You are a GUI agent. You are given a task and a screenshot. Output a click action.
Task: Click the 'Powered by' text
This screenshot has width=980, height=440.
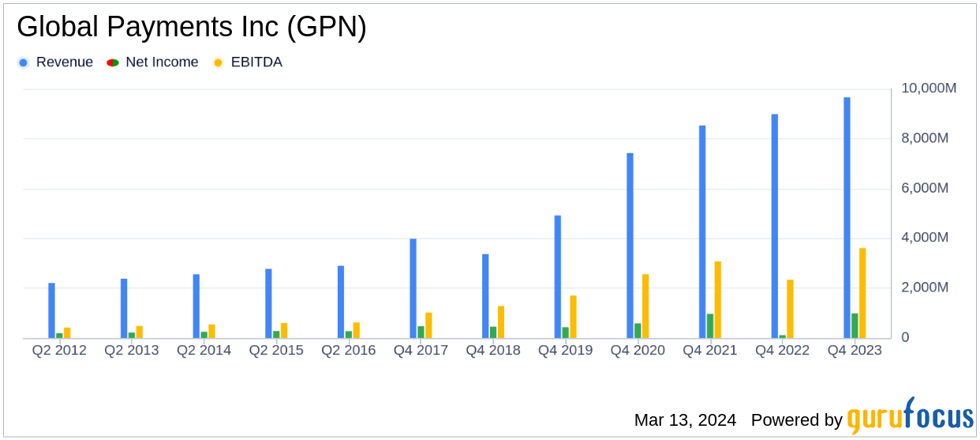[796, 419]
